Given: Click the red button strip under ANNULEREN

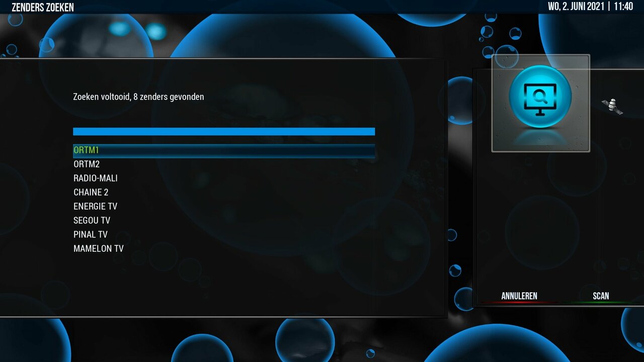Looking at the screenshot, I should pos(518,302).
